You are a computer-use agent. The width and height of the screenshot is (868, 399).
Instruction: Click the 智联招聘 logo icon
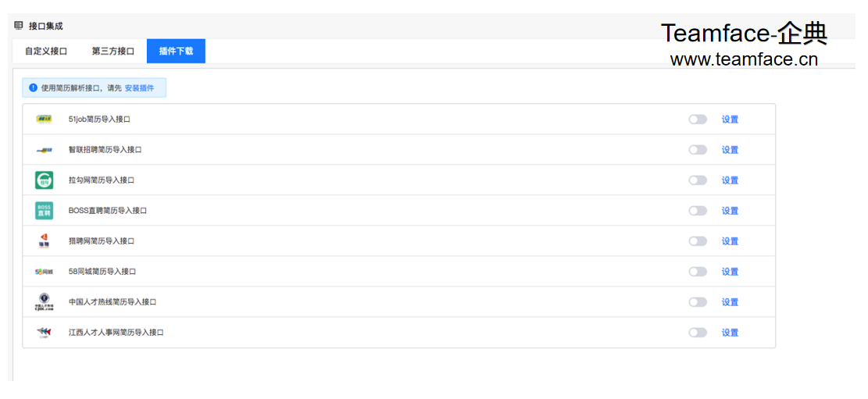(x=44, y=149)
